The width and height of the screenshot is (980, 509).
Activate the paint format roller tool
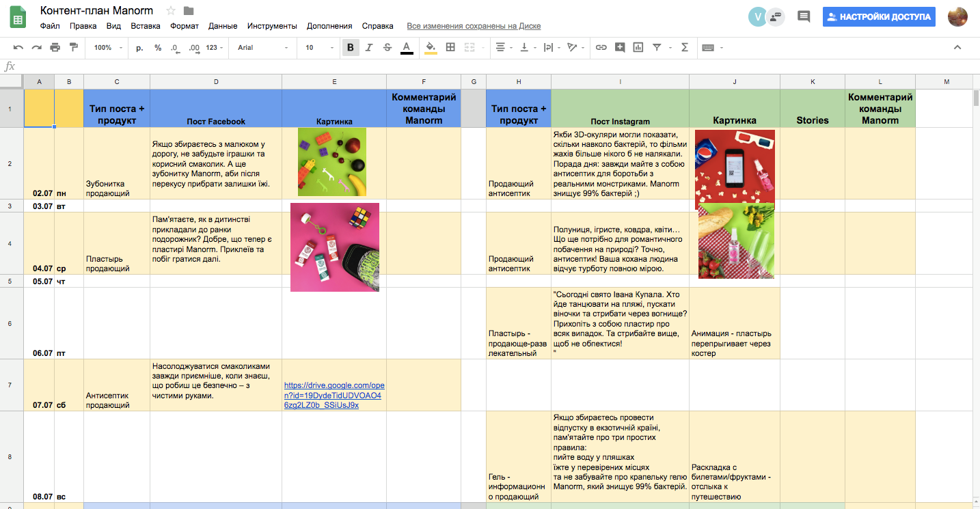(74, 47)
